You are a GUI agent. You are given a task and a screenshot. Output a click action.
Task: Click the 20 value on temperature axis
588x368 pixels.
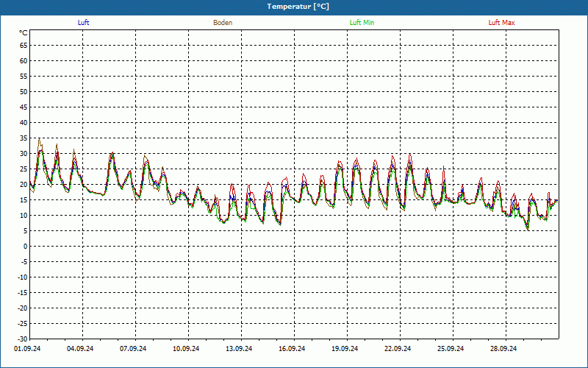point(24,185)
